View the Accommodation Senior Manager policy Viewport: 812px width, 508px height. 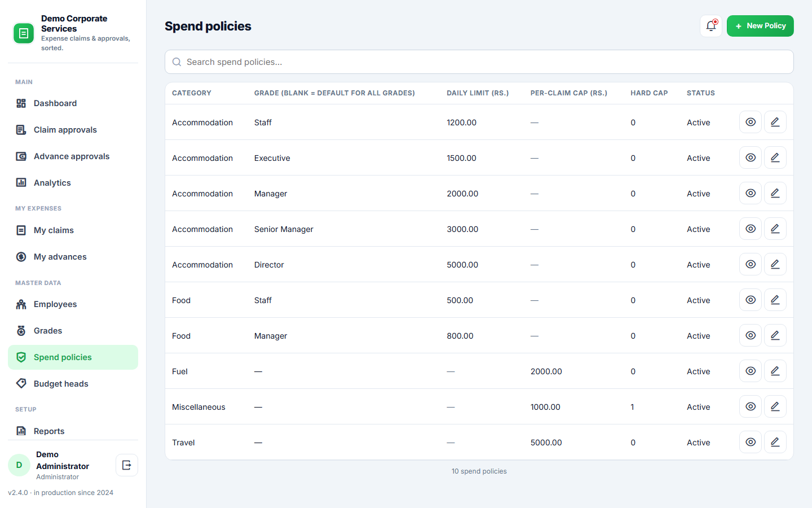pyautogui.click(x=751, y=229)
